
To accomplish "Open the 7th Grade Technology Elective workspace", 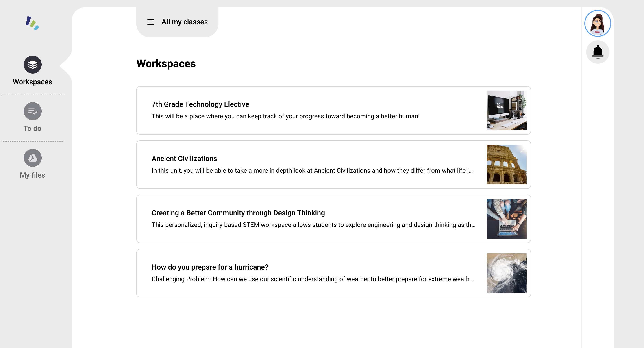I will [x=200, y=104].
